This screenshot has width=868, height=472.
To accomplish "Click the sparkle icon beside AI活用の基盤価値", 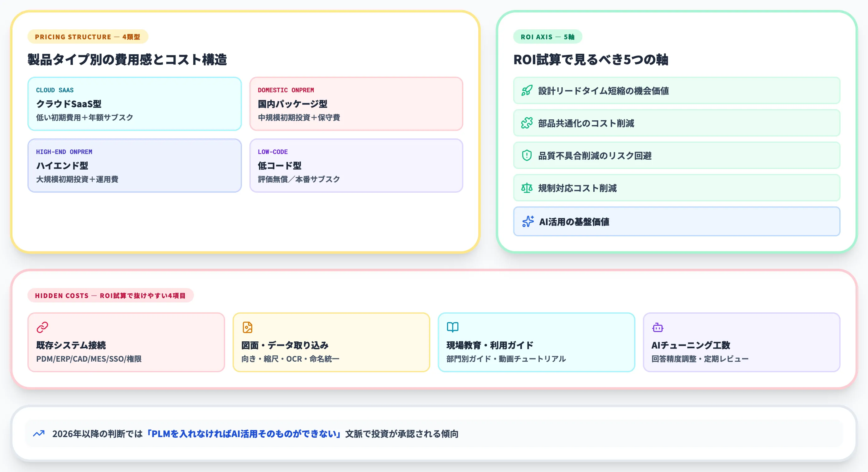I will (x=528, y=221).
